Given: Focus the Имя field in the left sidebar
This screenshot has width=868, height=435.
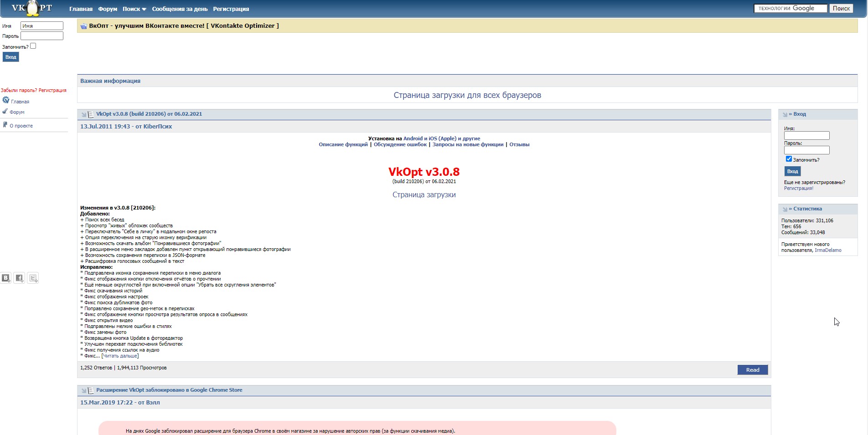Looking at the screenshot, I should [42, 26].
